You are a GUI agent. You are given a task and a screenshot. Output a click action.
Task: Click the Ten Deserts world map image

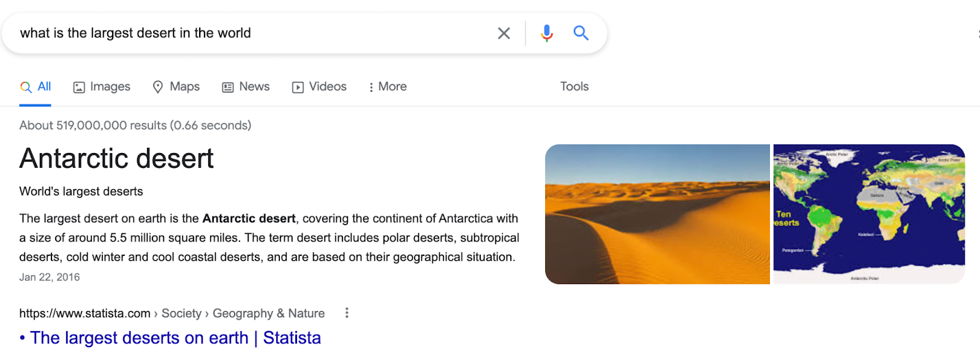point(869,214)
